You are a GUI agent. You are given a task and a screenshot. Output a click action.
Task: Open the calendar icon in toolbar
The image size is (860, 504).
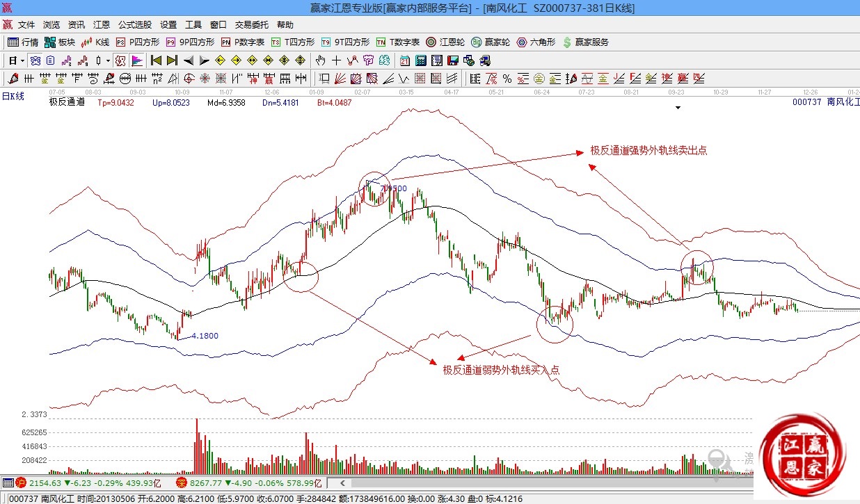coord(404,60)
